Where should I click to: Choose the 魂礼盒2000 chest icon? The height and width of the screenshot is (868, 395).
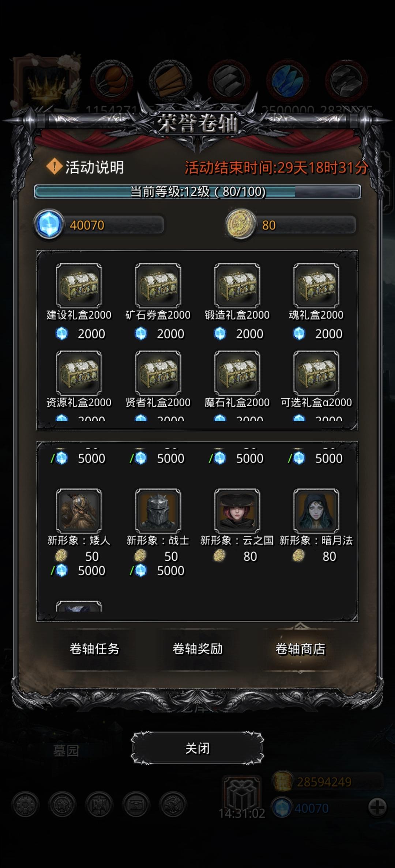(x=316, y=285)
